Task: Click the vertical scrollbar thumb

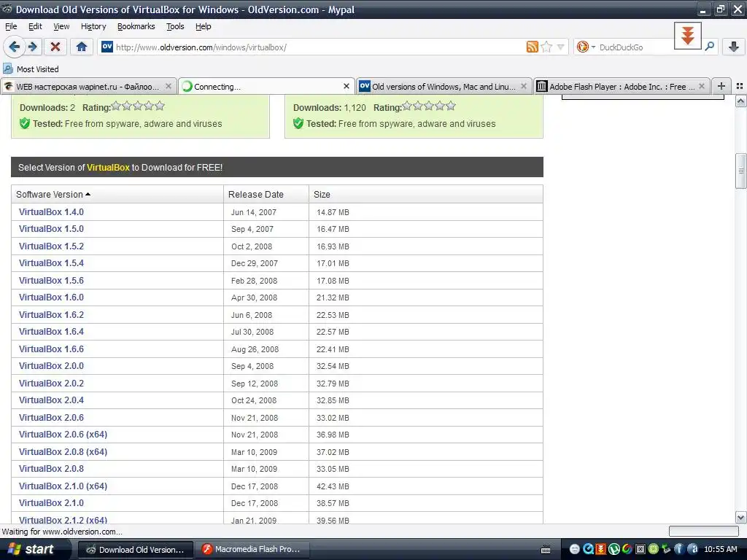Action: click(740, 171)
